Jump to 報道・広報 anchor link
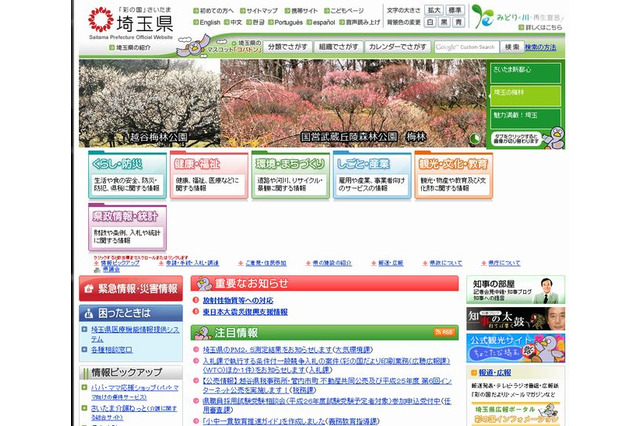Image resolution: width=640 pixels, height=426 pixels. [x=391, y=263]
